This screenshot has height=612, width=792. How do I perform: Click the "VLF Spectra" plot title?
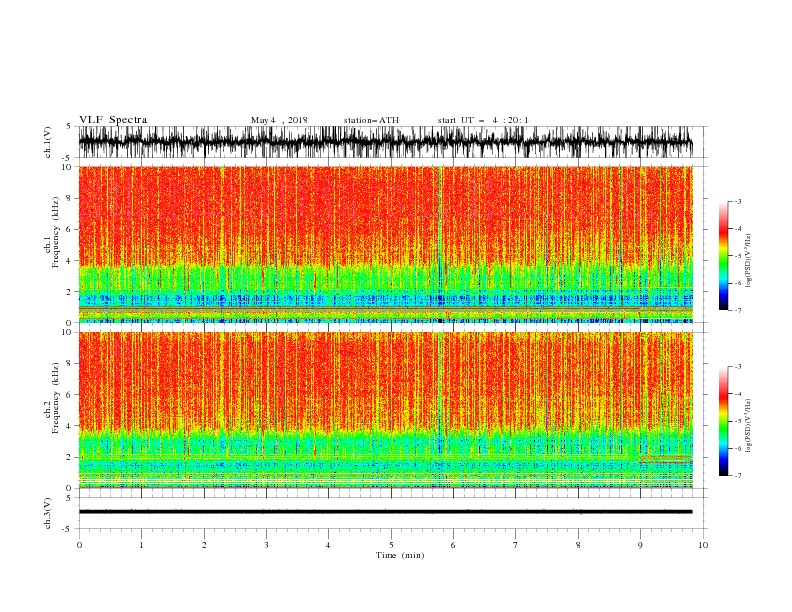(x=113, y=120)
